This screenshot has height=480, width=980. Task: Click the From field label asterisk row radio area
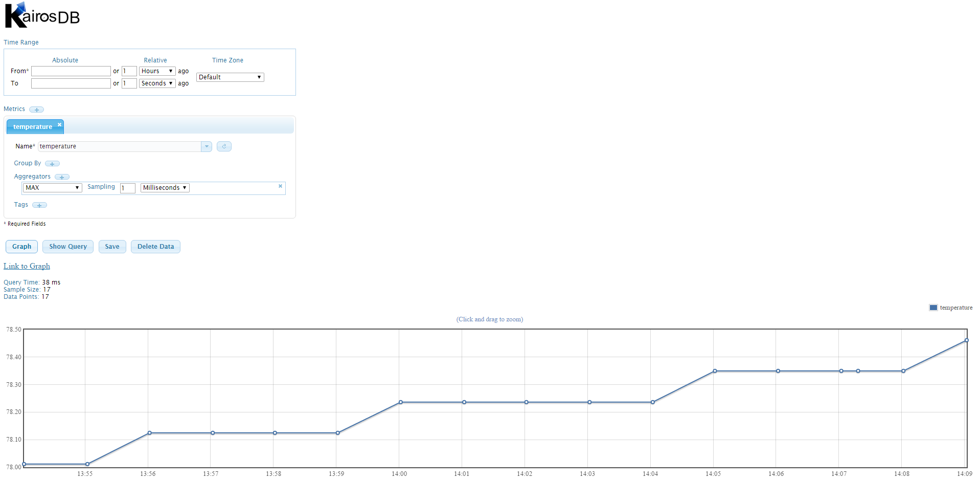pos(19,71)
